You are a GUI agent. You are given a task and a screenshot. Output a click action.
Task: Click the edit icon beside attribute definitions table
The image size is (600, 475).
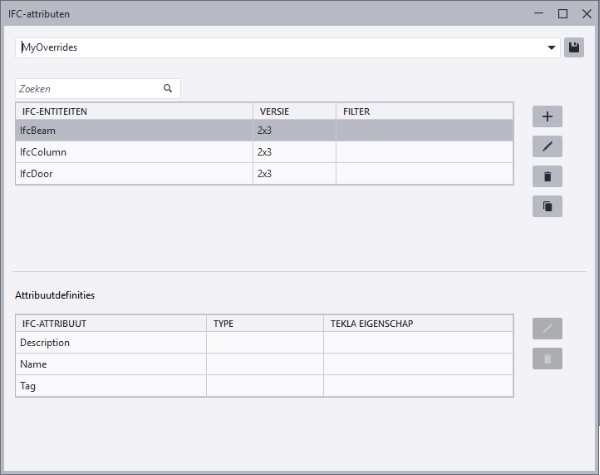pyautogui.click(x=547, y=328)
